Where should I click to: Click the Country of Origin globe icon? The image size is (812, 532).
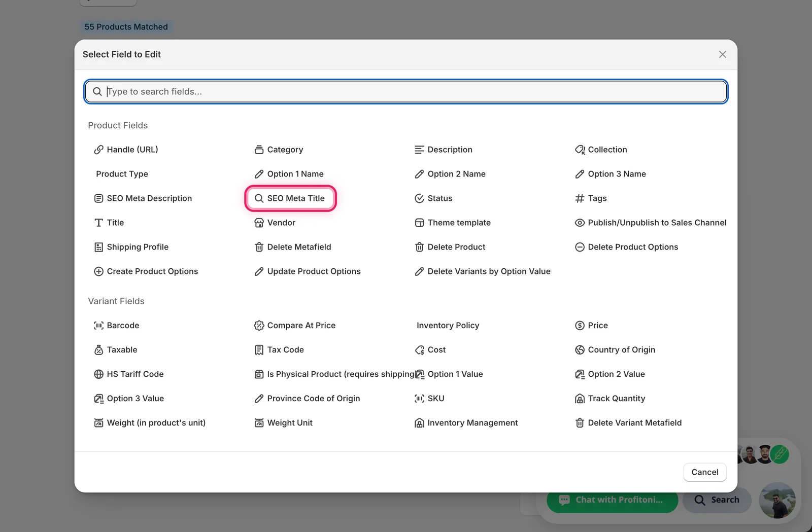(x=580, y=350)
